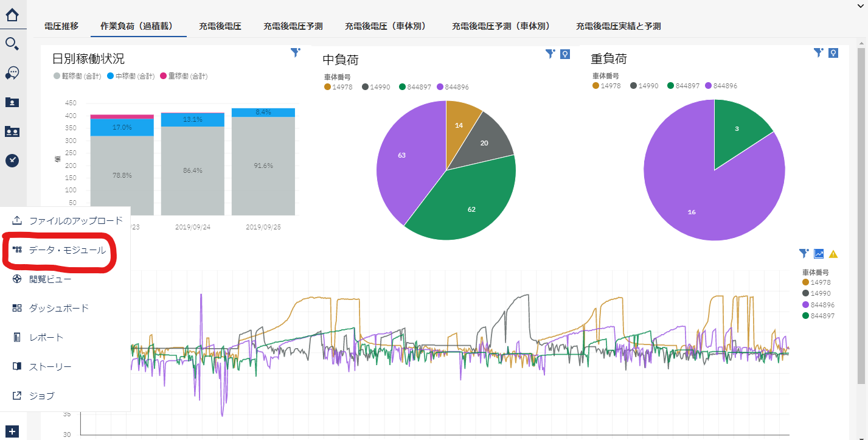
Task: Click the gold 14 slice of 中負荷 pie
Action: (459, 125)
